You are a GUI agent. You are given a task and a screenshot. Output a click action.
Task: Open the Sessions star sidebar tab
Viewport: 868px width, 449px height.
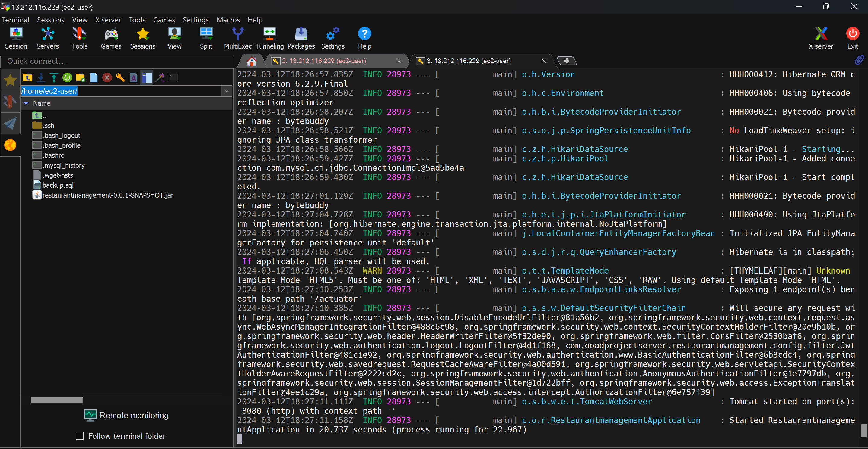point(10,80)
